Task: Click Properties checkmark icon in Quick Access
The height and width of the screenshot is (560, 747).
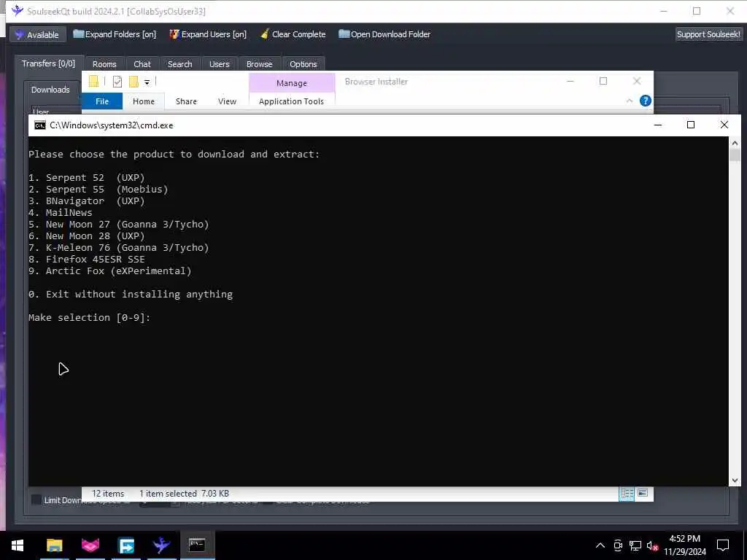Action: [117, 82]
